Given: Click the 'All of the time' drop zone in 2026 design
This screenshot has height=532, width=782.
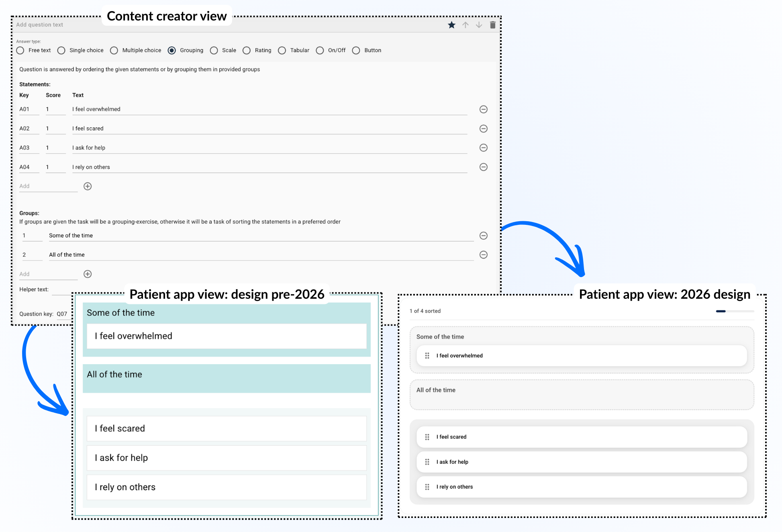Looking at the screenshot, I should [582, 395].
